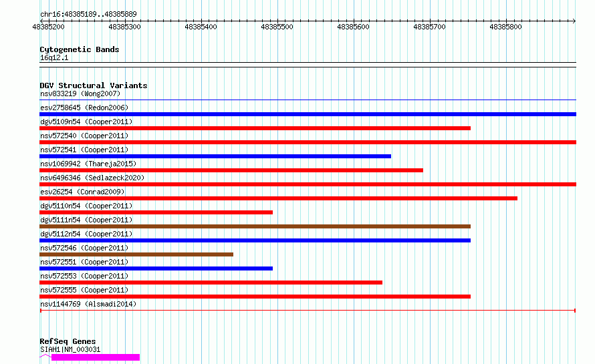Click the 48385400 ruler position label
The height and width of the screenshot is (364, 595).
click(201, 27)
